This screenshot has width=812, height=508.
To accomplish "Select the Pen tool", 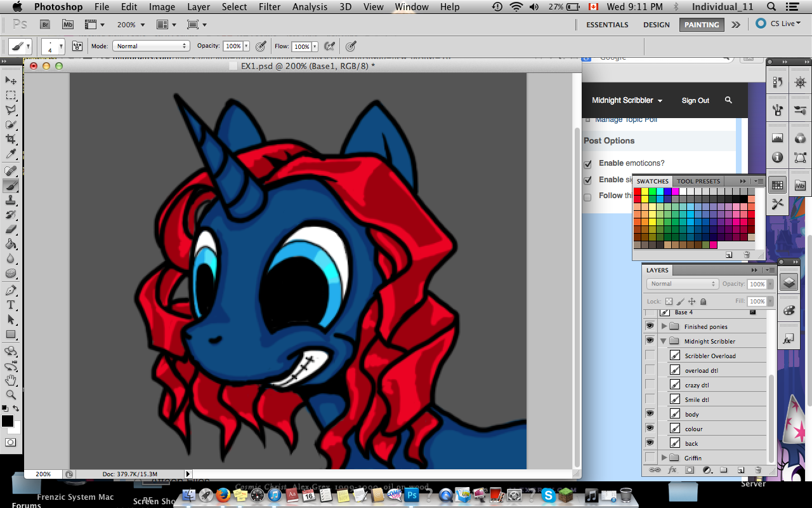I will coord(11,290).
